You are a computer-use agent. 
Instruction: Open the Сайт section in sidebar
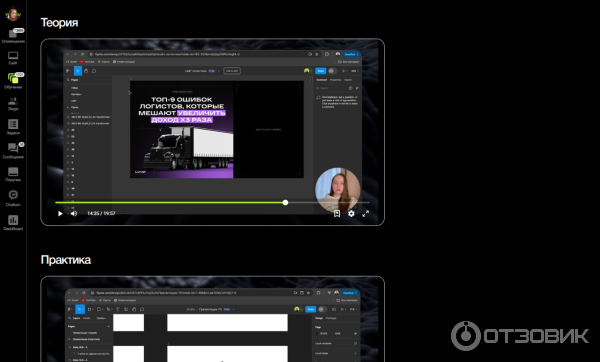[13, 58]
